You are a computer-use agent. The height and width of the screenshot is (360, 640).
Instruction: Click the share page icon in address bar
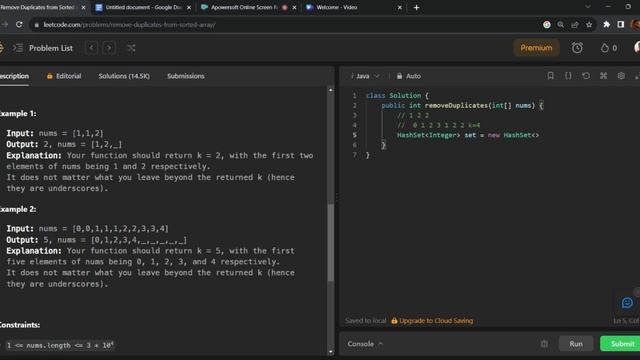coord(575,24)
